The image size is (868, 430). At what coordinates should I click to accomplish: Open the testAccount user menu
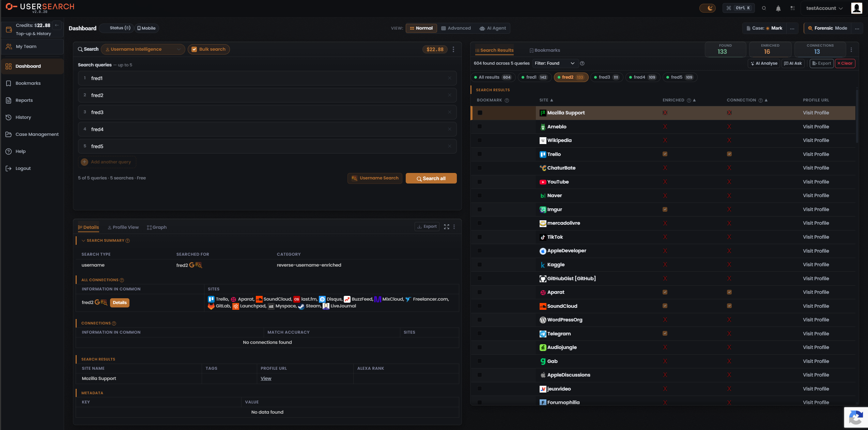824,8
